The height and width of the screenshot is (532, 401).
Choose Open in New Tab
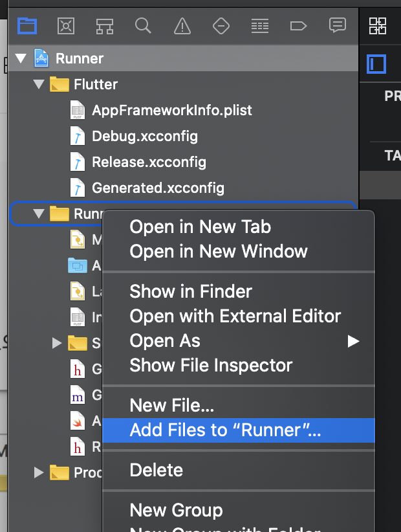pos(239,227)
